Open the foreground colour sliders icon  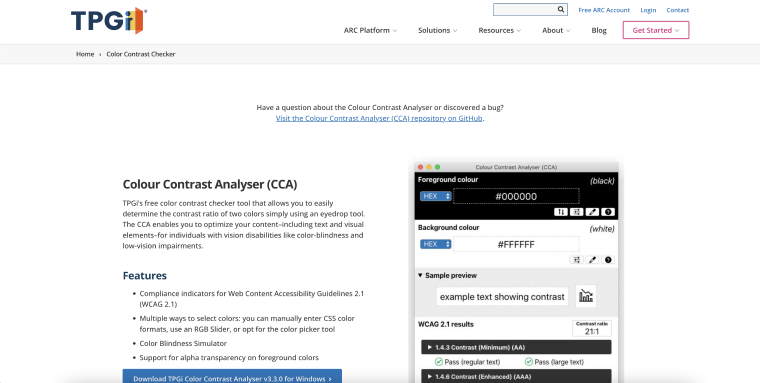pyautogui.click(x=576, y=212)
